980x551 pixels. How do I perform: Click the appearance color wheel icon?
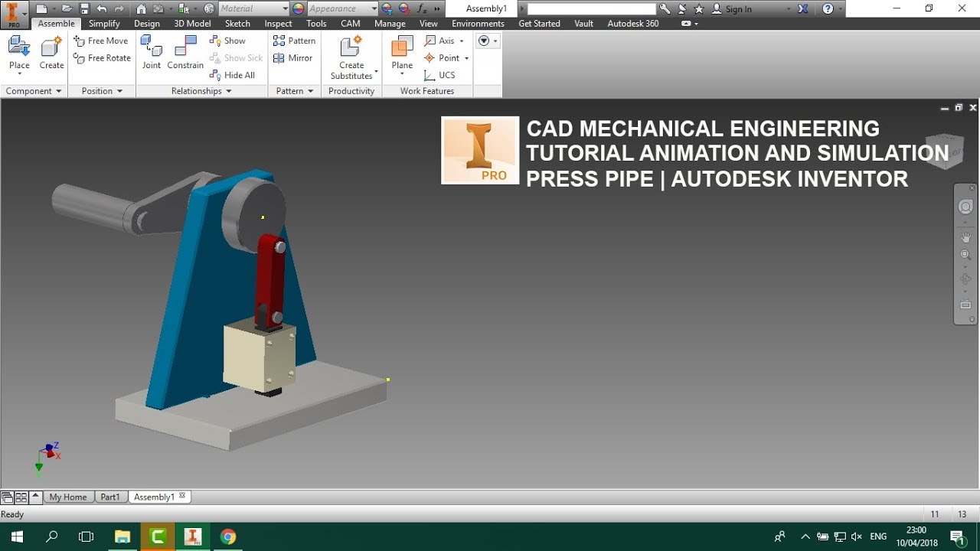coord(298,9)
